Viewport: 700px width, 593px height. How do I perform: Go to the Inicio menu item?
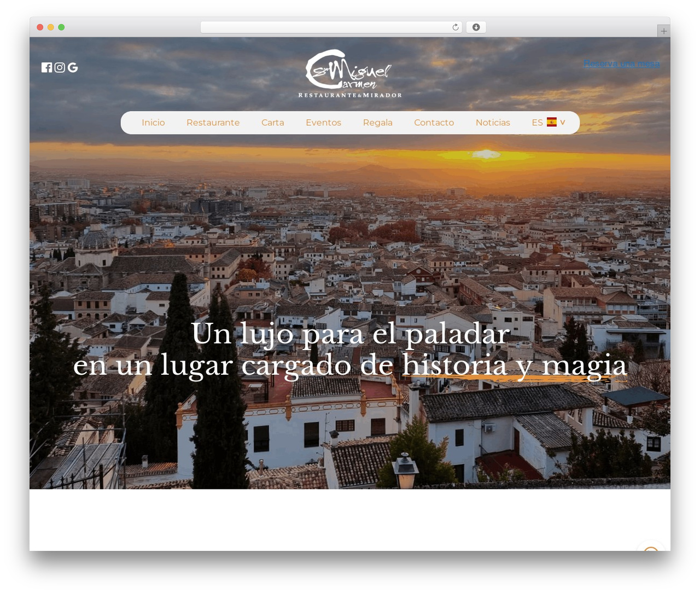pos(153,123)
